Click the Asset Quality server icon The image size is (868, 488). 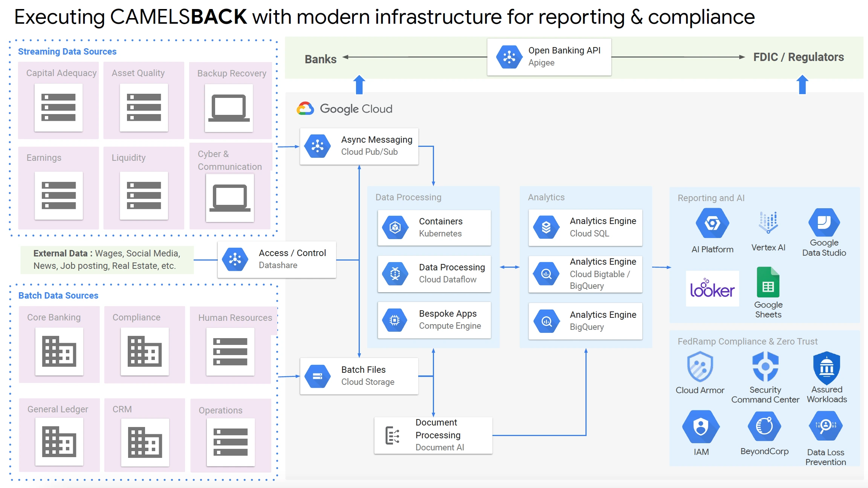point(144,108)
